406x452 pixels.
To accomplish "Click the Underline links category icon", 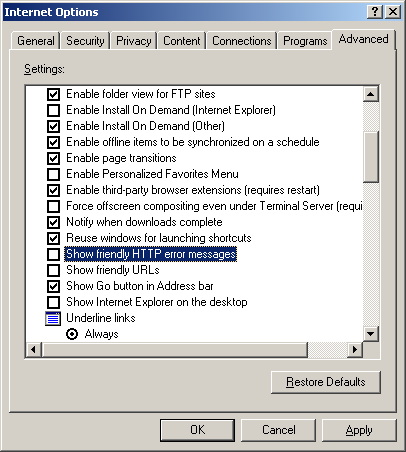I will coord(53,318).
